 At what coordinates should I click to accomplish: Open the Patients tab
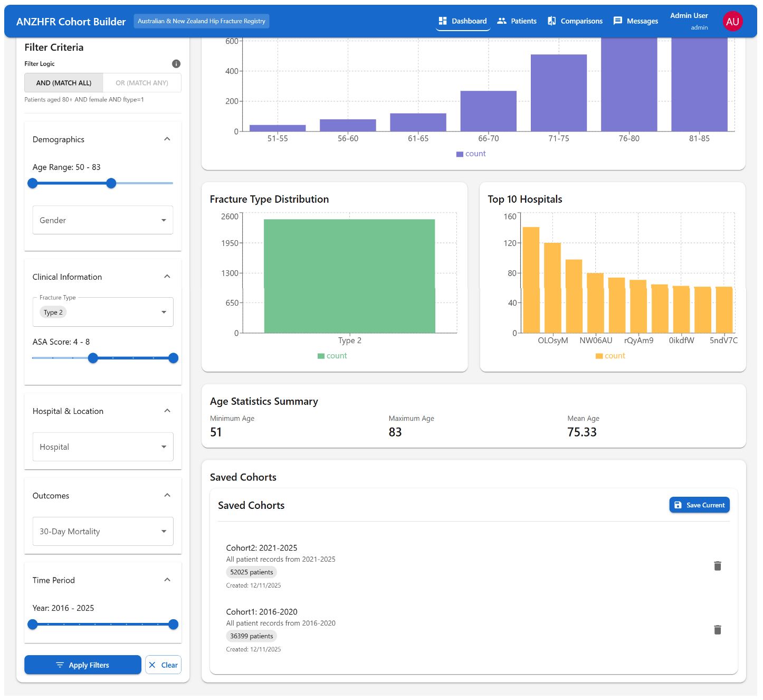[517, 21]
